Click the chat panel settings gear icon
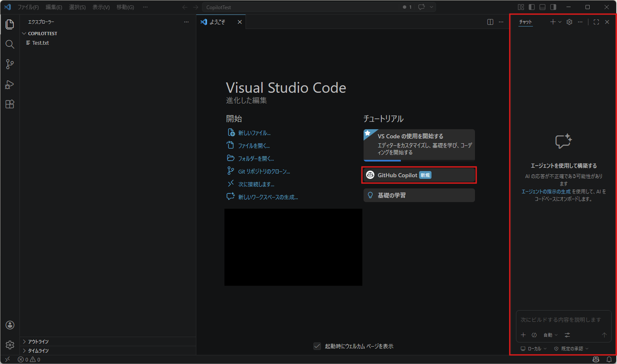Screen dimensions: 617x364 click(x=569, y=22)
